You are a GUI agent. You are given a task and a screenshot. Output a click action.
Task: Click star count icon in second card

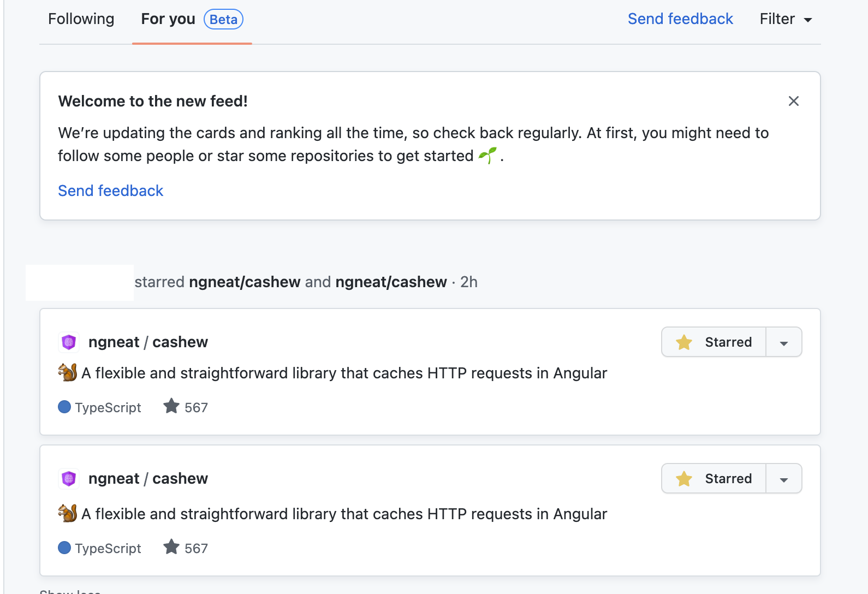tap(171, 547)
